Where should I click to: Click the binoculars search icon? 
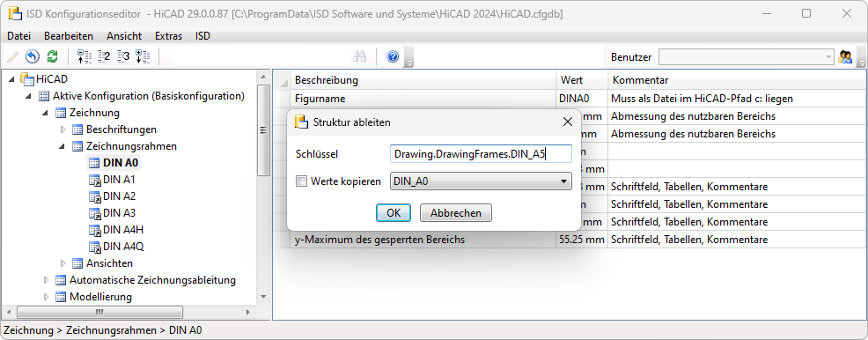tap(360, 56)
